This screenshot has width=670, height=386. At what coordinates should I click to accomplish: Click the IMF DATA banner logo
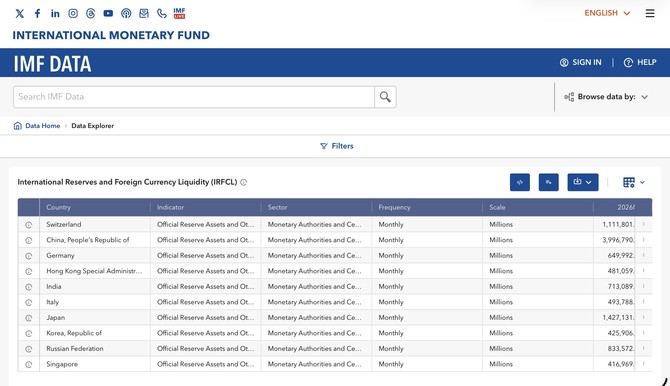pyautogui.click(x=52, y=64)
